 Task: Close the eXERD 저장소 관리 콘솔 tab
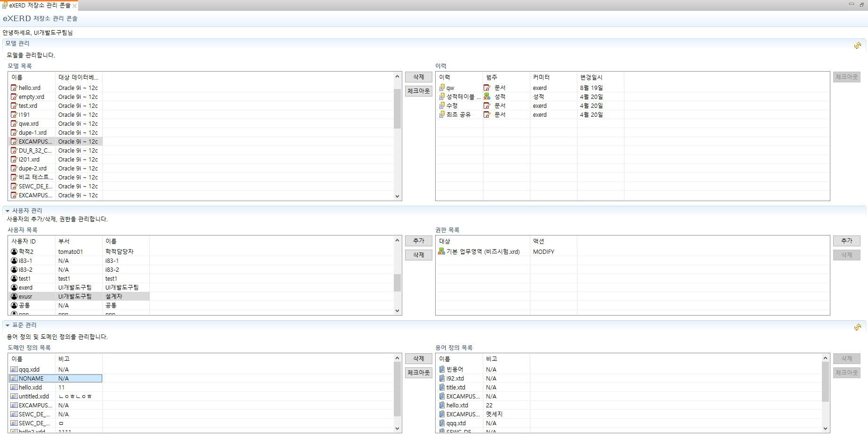coord(74,6)
